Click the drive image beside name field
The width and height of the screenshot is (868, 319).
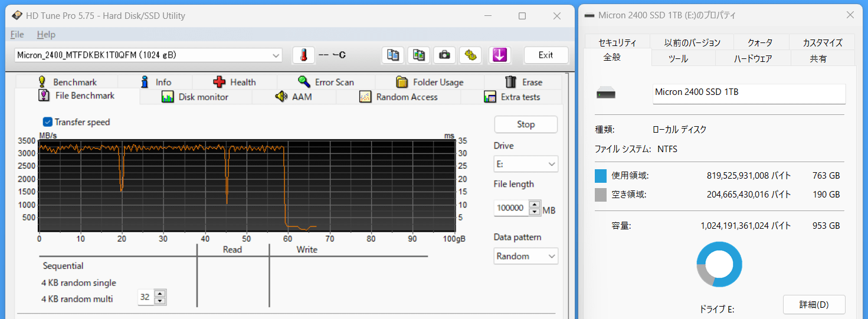click(x=606, y=93)
